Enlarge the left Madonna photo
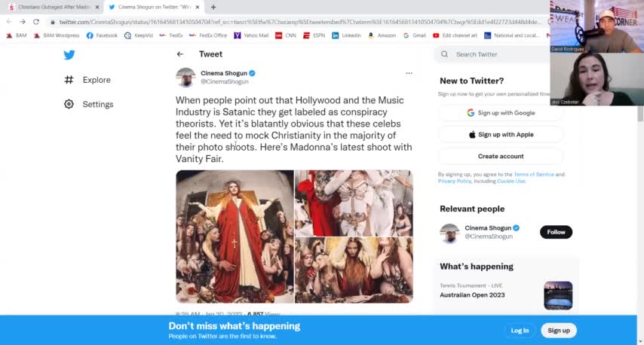This screenshot has height=345, width=644. pyautogui.click(x=235, y=236)
